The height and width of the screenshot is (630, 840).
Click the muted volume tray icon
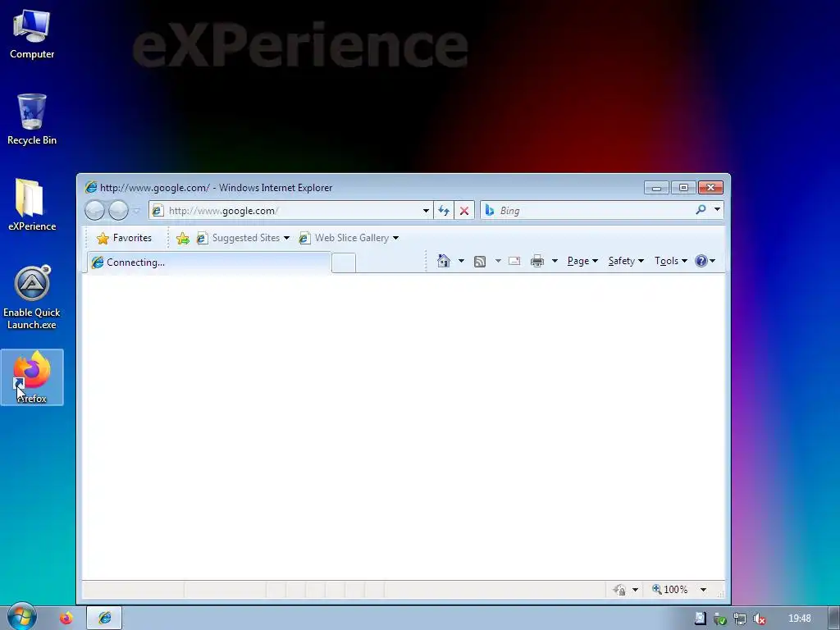pos(759,619)
